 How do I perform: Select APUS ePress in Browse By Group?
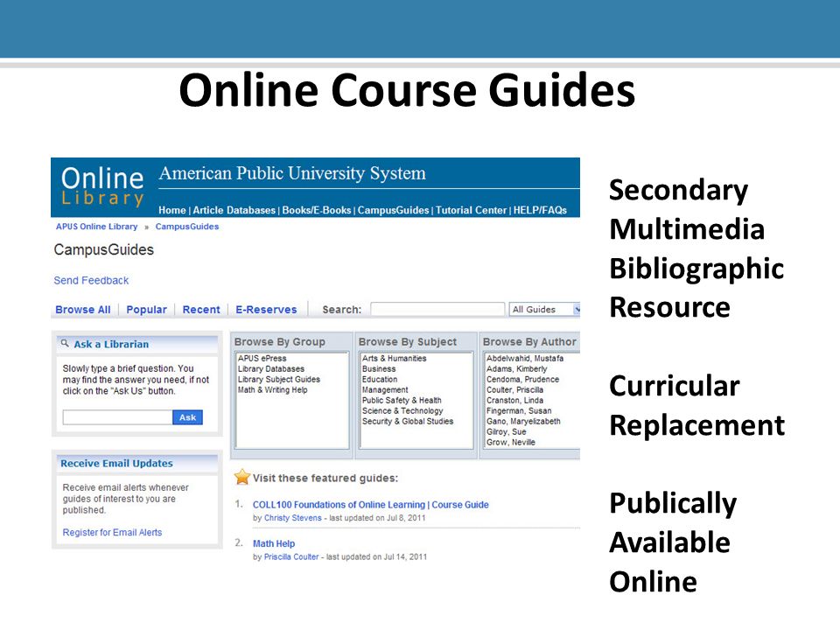tap(262, 359)
